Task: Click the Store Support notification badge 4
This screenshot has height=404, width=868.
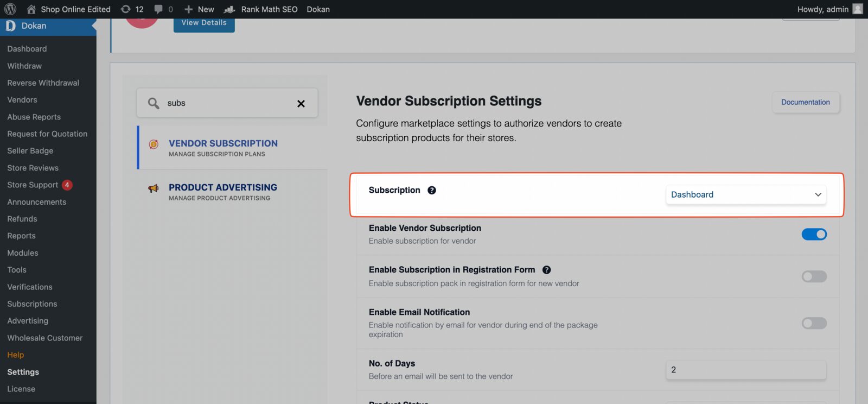Action: click(67, 185)
